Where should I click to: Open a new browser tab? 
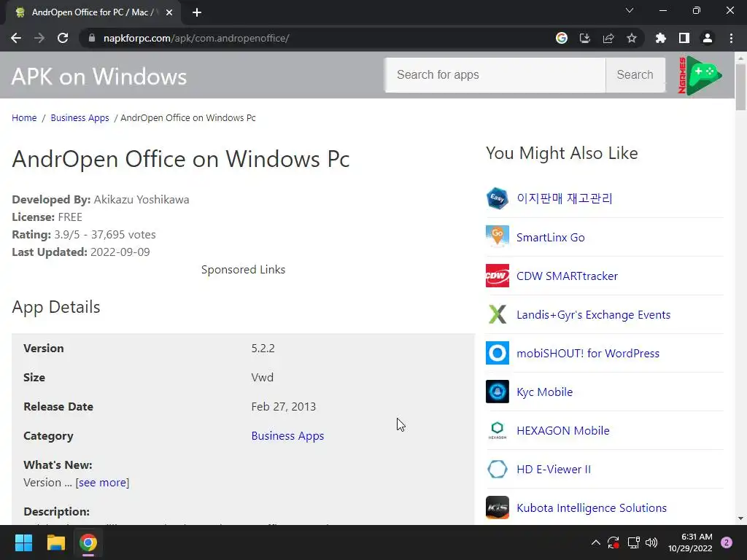pos(197,12)
